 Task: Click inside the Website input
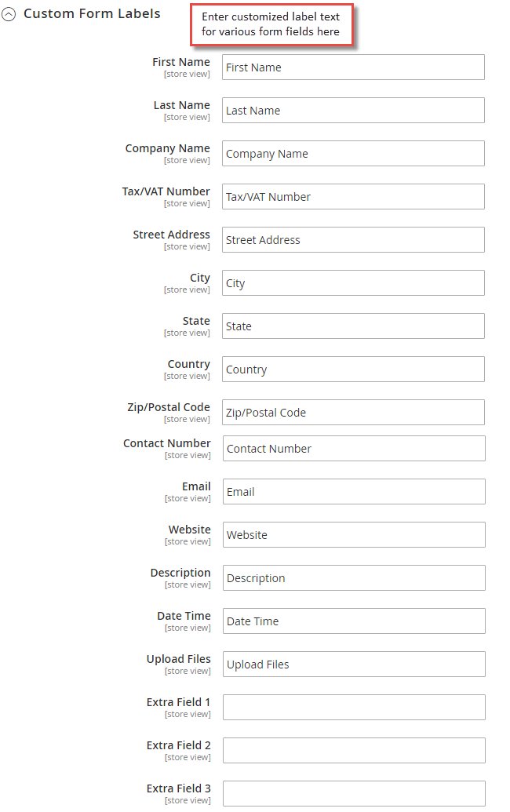tap(353, 534)
